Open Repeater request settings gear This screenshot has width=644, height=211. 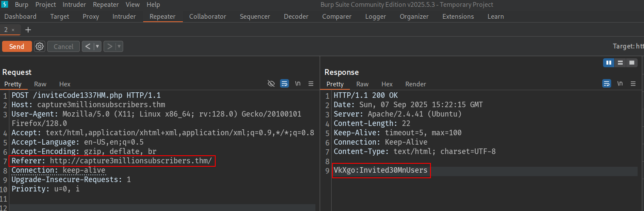[x=40, y=46]
